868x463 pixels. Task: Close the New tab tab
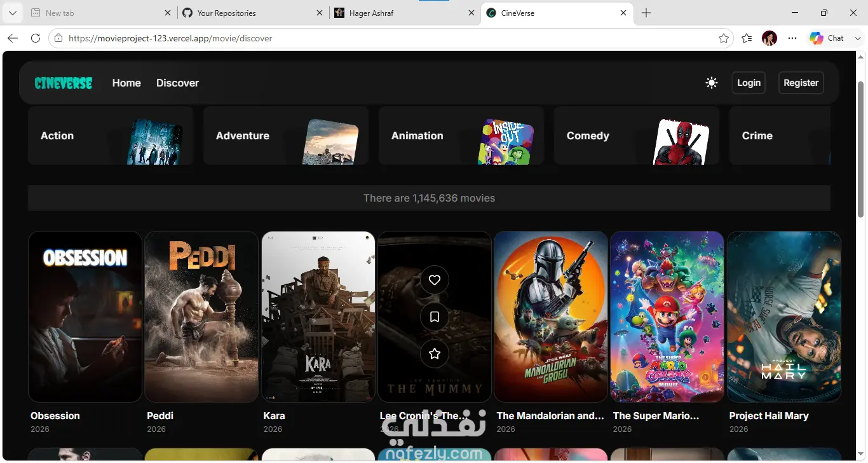coord(167,13)
